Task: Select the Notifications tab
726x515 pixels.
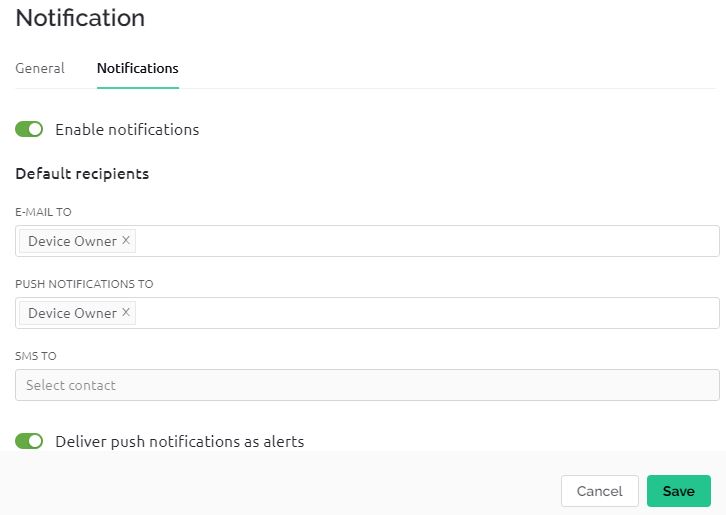Action: [x=138, y=68]
